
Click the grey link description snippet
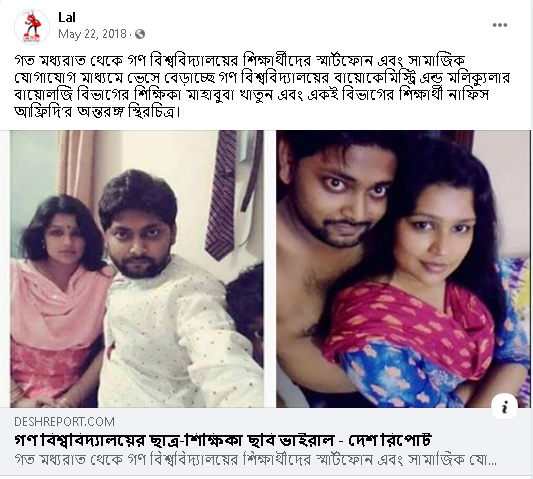point(256,460)
